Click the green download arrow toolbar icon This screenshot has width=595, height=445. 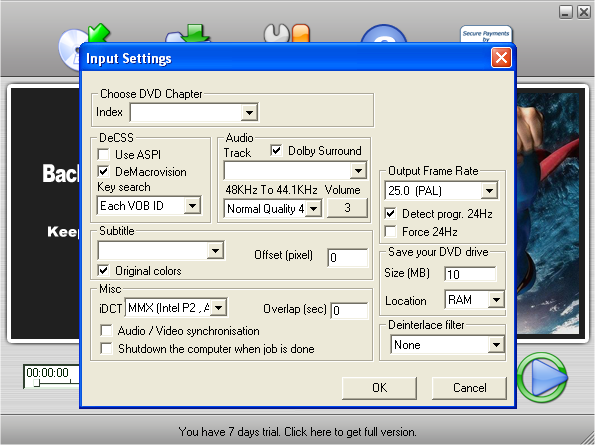(188, 34)
